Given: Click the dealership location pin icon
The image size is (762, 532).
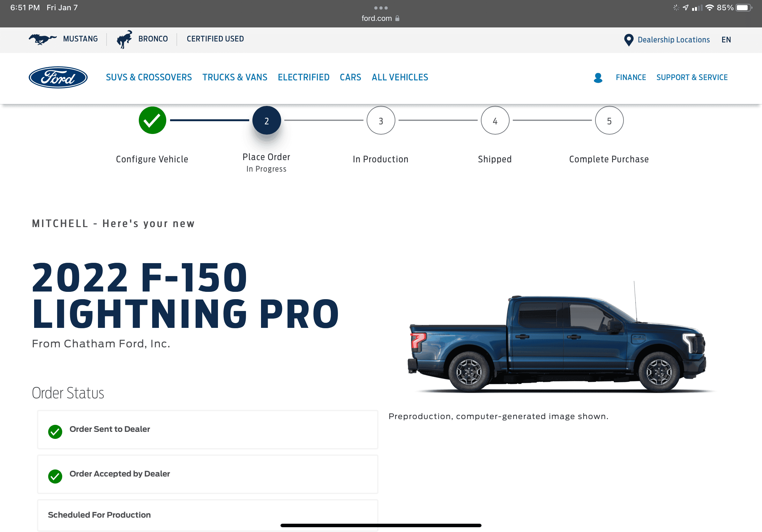Looking at the screenshot, I should point(629,40).
